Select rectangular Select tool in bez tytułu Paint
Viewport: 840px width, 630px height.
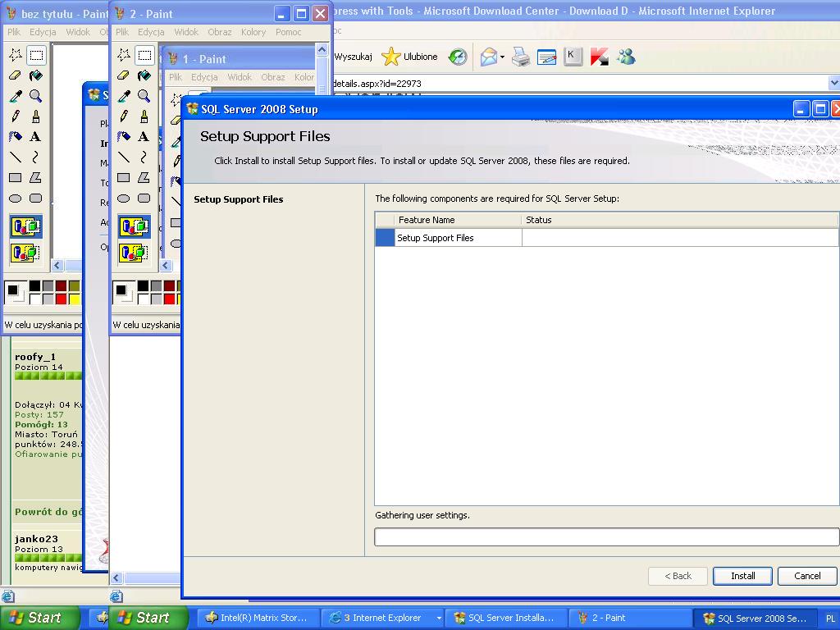pyautogui.click(x=36, y=55)
